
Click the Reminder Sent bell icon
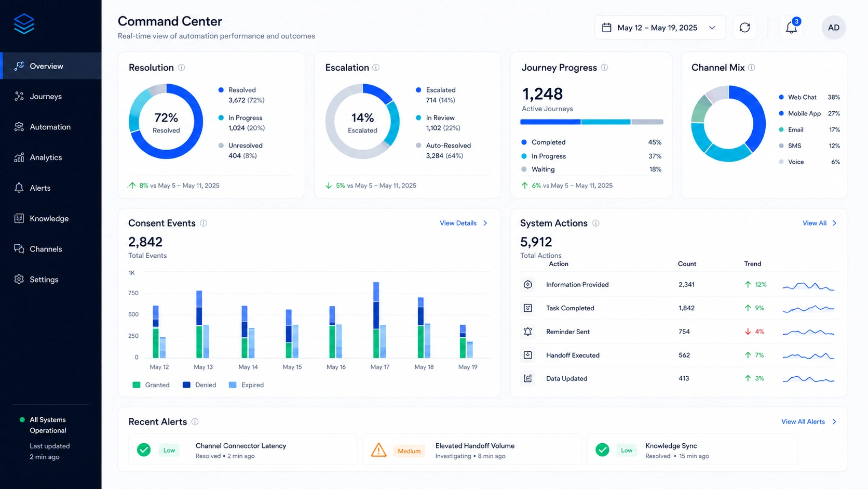(x=528, y=332)
